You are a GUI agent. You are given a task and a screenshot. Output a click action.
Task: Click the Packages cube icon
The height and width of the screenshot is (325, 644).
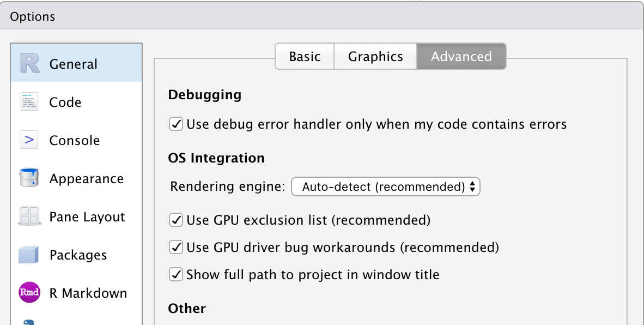tap(29, 255)
